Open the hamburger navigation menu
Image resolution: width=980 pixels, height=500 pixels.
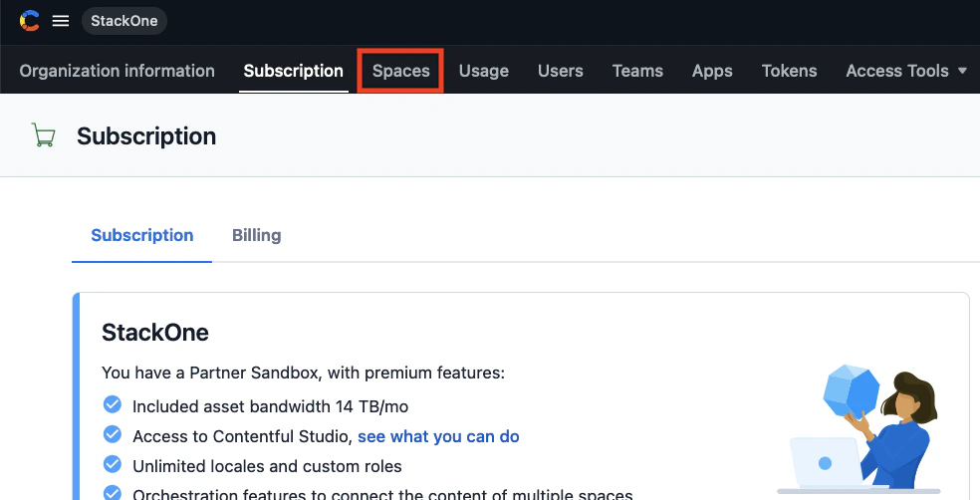[61, 21]
